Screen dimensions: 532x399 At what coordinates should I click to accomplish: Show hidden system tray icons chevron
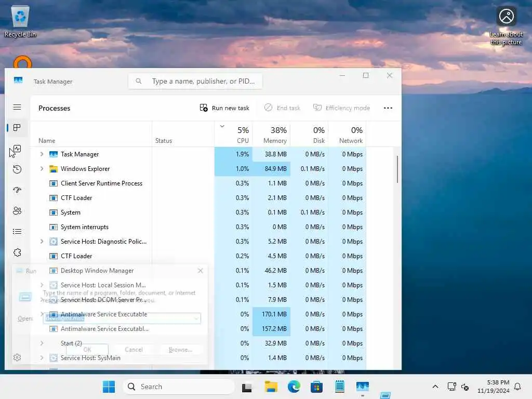(435, 387)
